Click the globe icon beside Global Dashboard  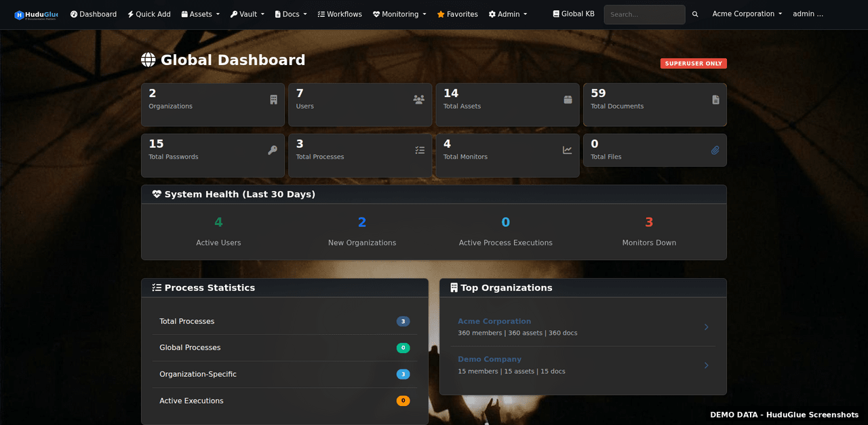tap(149, 60)
